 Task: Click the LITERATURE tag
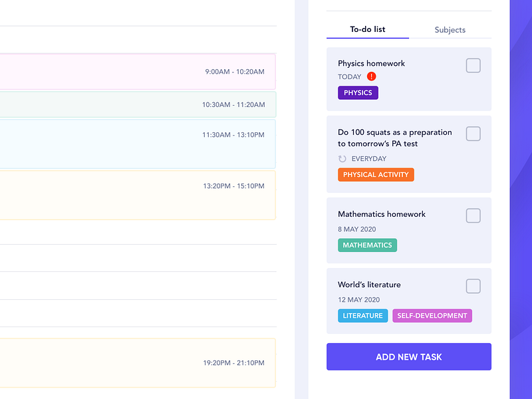pos(362,315)
